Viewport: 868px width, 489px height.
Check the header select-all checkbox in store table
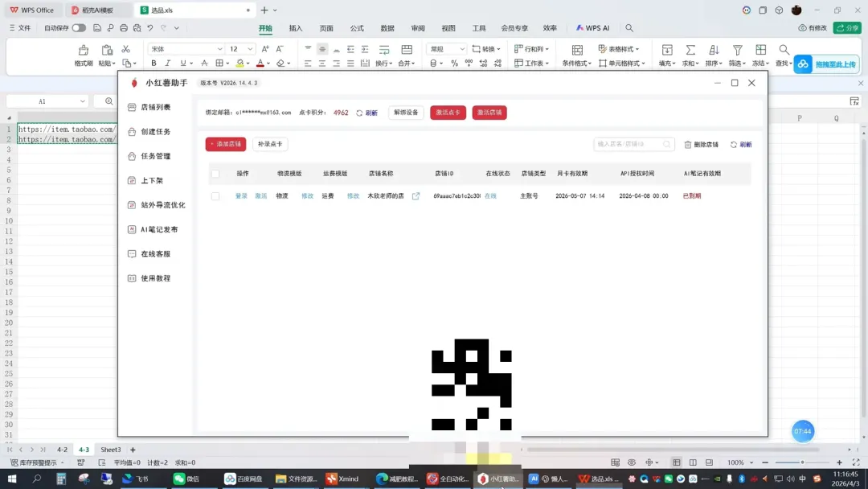[215, 174]
